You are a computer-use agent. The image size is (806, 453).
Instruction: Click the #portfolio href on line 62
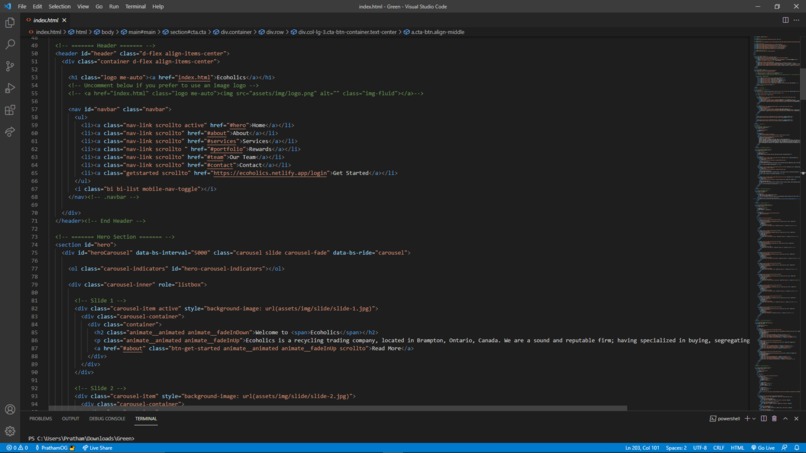[226, 149]
